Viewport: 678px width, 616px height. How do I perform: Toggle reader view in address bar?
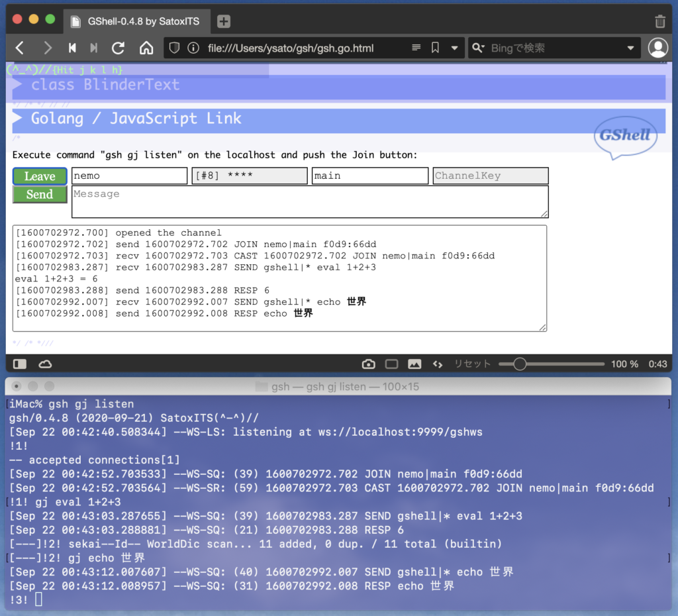pos(416,48)
